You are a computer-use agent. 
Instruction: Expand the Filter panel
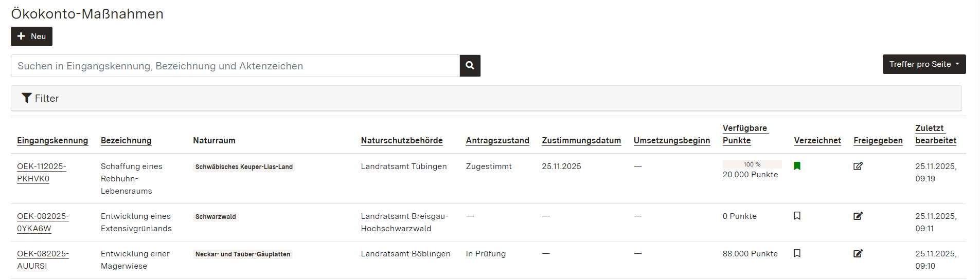click(x=41, y=98)
